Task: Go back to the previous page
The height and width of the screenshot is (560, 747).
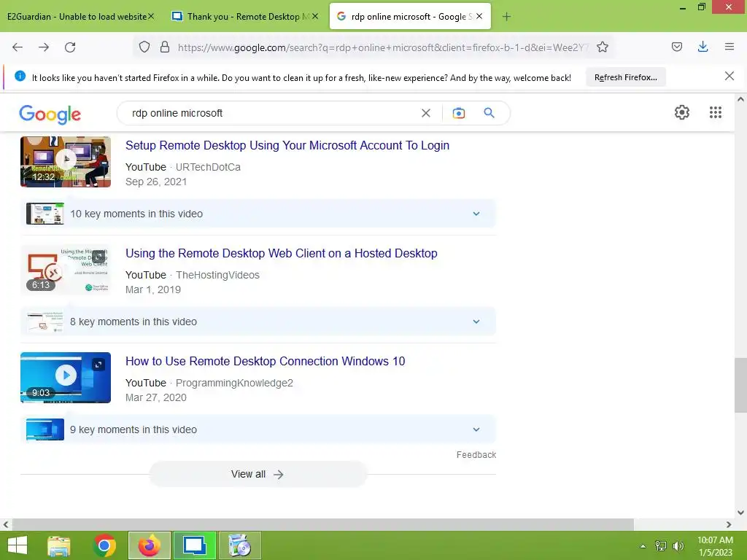Action: coord(18,47)
